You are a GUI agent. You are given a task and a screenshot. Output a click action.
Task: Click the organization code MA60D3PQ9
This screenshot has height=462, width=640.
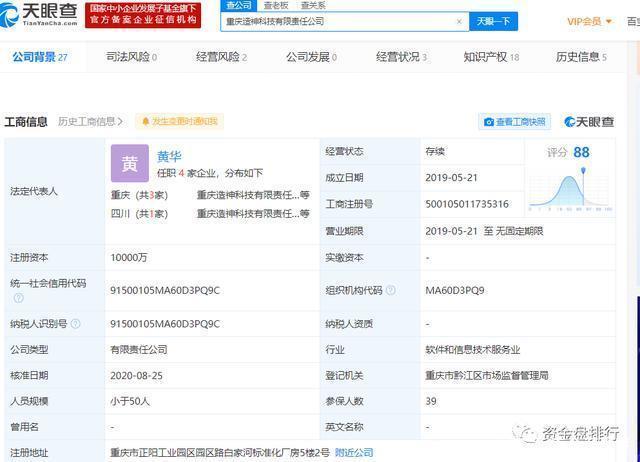pos(455,290)
